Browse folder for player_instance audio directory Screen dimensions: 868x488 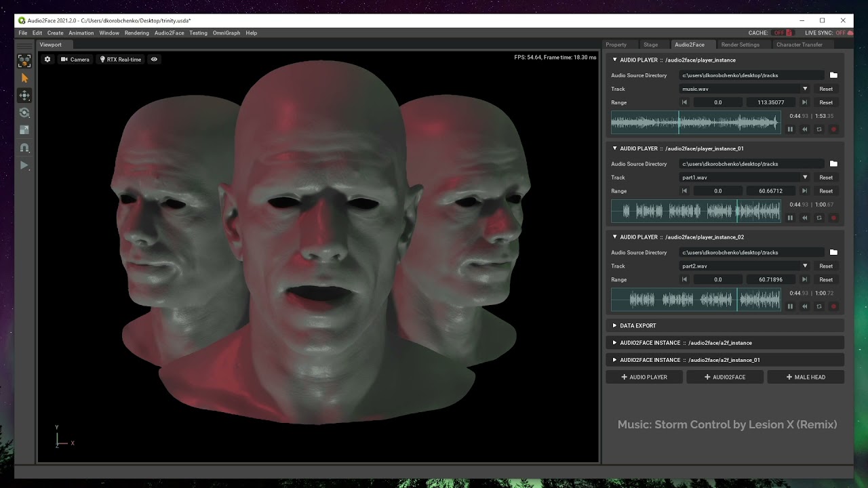[x=833, y=75]
